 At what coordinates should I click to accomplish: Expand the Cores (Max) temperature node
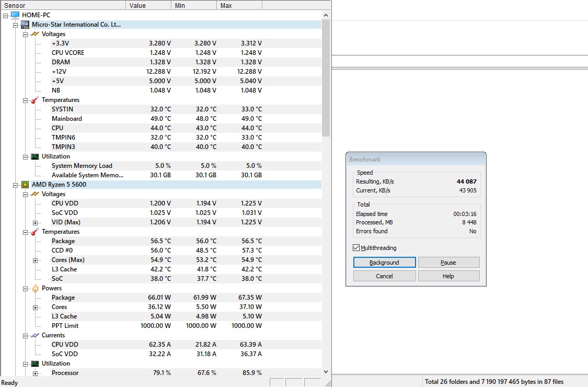[36, 260]
